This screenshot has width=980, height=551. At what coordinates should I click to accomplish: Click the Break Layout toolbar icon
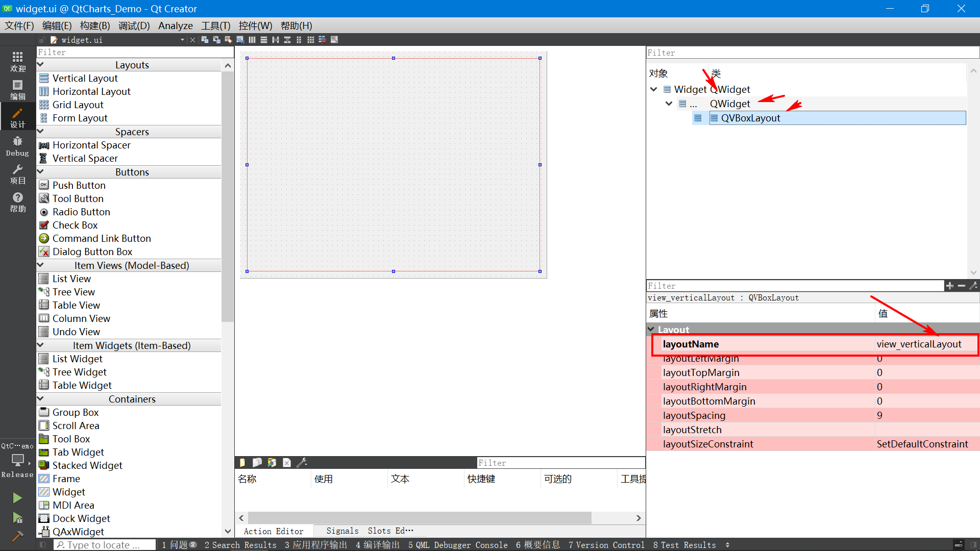pyautogui.click(x=323, y=40)
